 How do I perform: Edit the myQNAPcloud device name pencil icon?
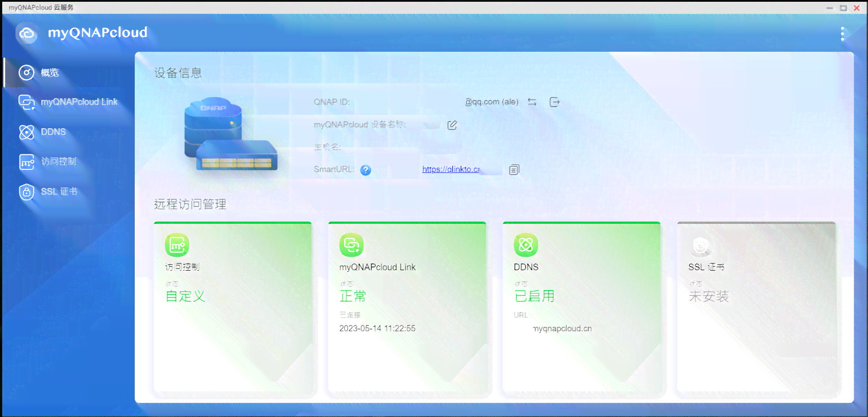(452, 125)
